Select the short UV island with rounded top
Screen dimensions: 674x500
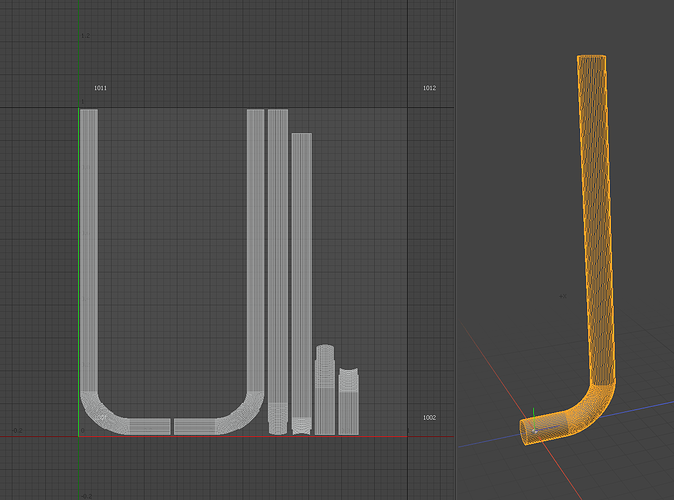click(325, 390)
